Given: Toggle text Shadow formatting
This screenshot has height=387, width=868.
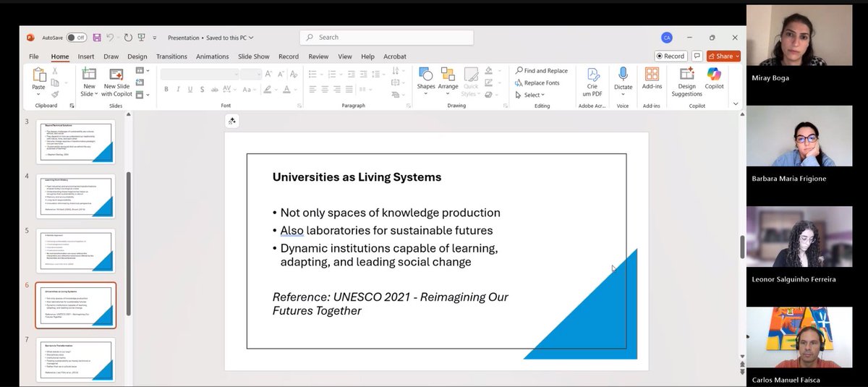Looking at the screenshot, I should click(x=202, y=90).
